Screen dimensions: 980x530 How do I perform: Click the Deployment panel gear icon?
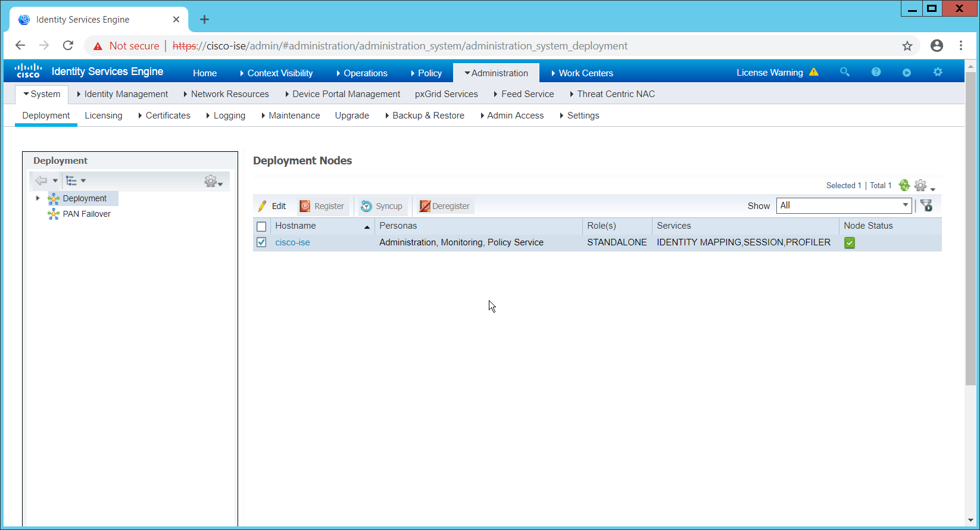coord(212,181)
